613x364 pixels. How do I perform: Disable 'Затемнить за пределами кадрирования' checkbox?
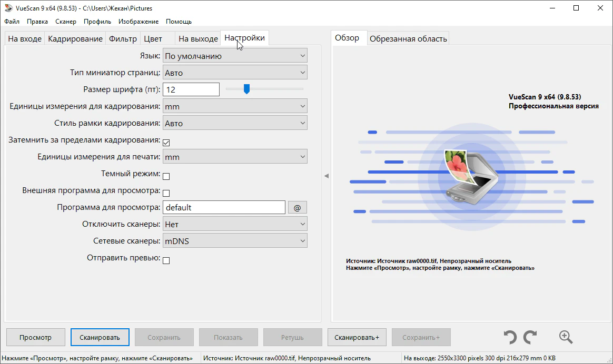click(166, 143)
